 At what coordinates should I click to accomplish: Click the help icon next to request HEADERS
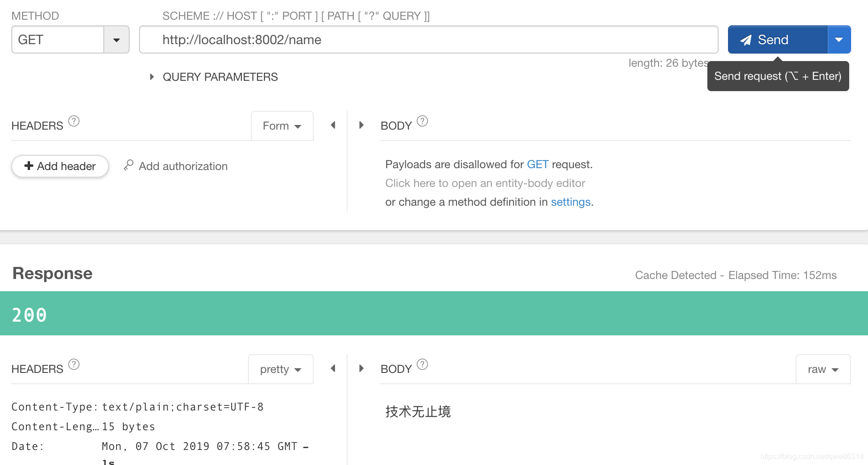[74, 121]
